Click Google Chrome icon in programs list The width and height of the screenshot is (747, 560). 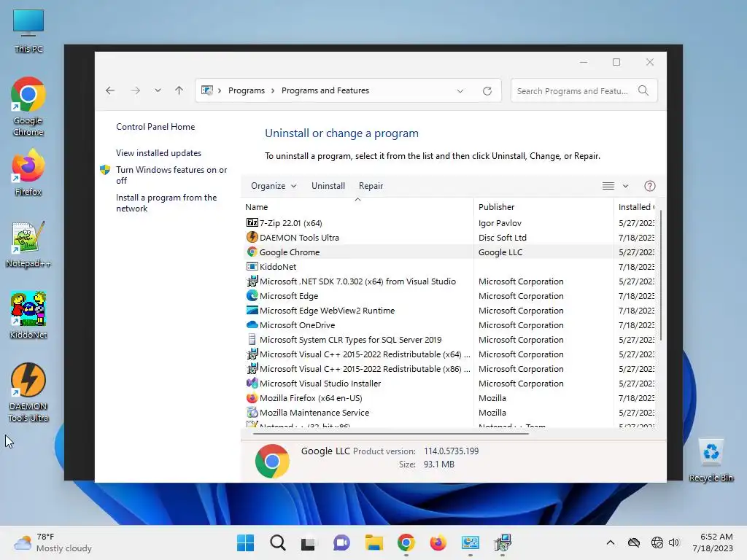click(252, 252)
